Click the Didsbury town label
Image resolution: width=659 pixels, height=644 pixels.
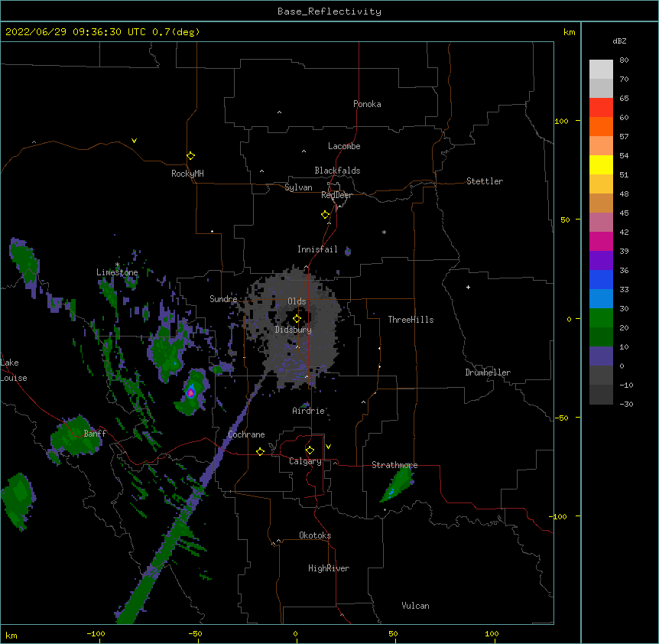click(x=294, y=330)
